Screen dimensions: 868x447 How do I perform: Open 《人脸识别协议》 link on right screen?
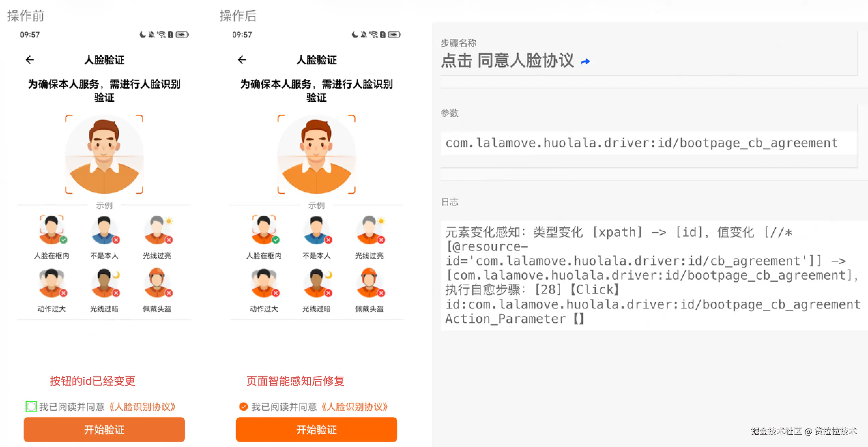click(x=355, y=407)
